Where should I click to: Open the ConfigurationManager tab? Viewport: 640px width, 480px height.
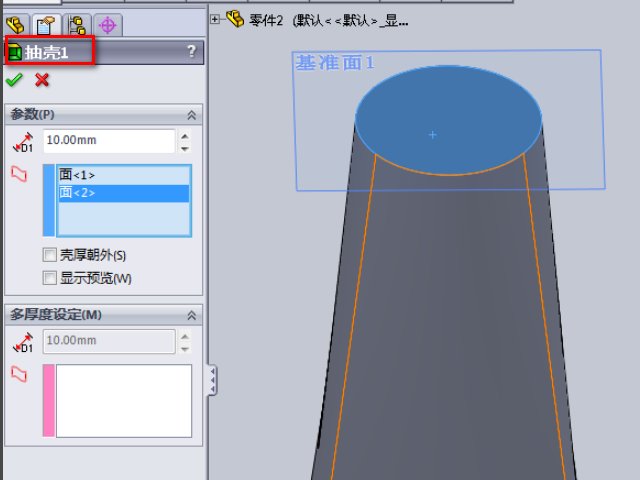[77, 25]
